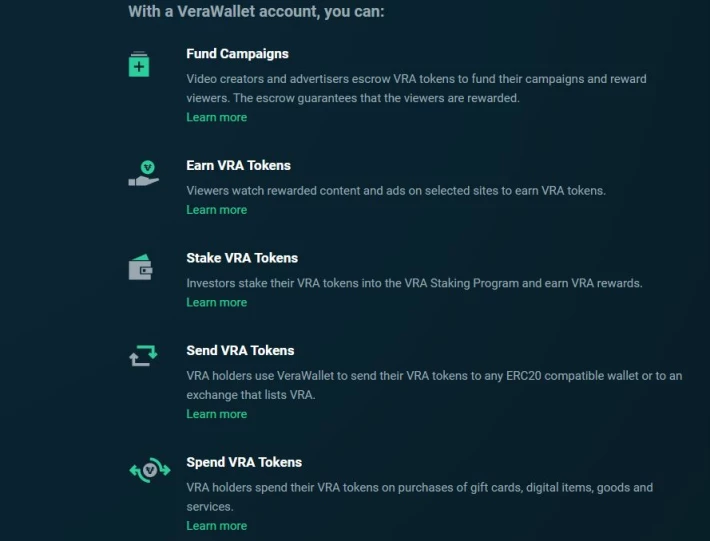Click the Spend VRA circular arrows icon

(x=150, y=470)
